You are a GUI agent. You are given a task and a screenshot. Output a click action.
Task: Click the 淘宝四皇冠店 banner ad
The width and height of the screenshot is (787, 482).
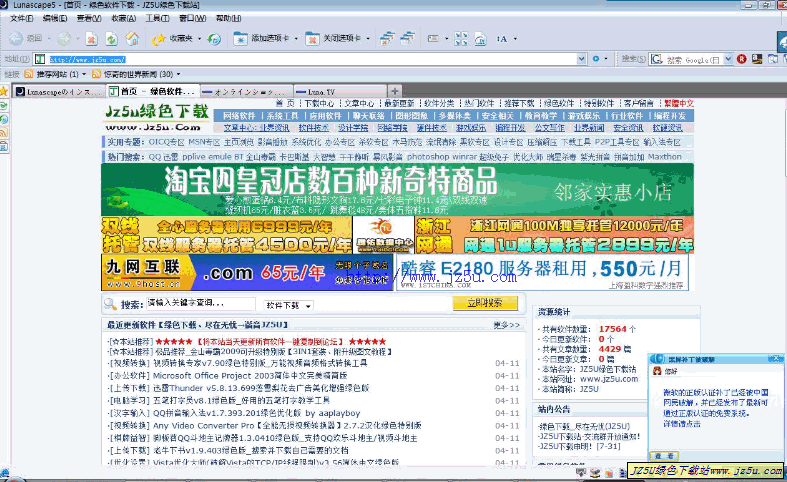click(398, 189)
